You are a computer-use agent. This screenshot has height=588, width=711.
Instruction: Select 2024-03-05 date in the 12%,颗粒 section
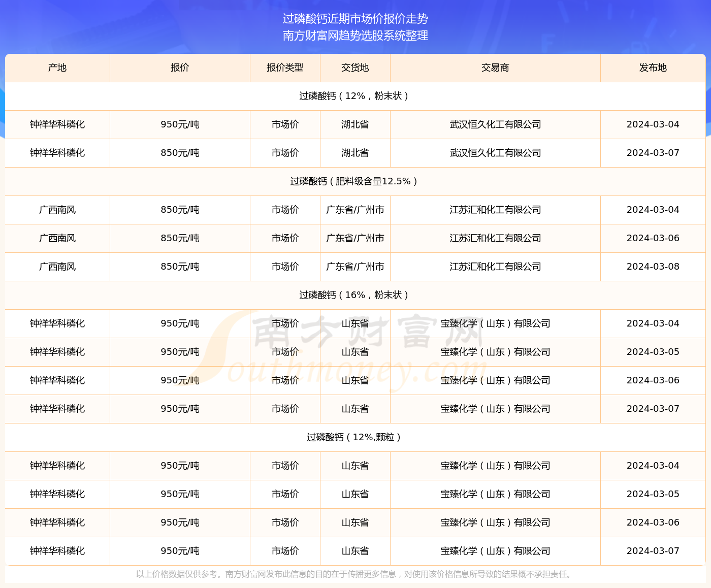click(653, 494)
